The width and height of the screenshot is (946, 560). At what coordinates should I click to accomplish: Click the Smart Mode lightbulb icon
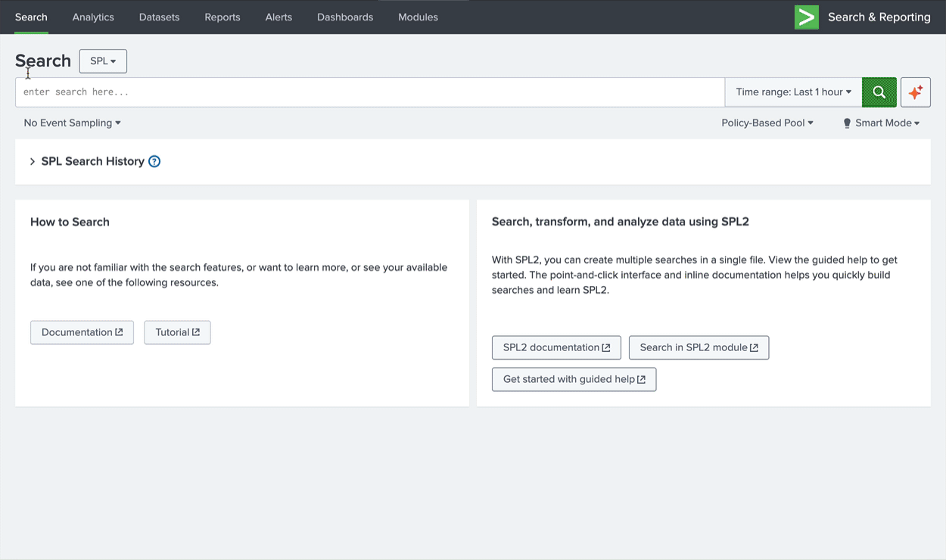tap(847, 123)
